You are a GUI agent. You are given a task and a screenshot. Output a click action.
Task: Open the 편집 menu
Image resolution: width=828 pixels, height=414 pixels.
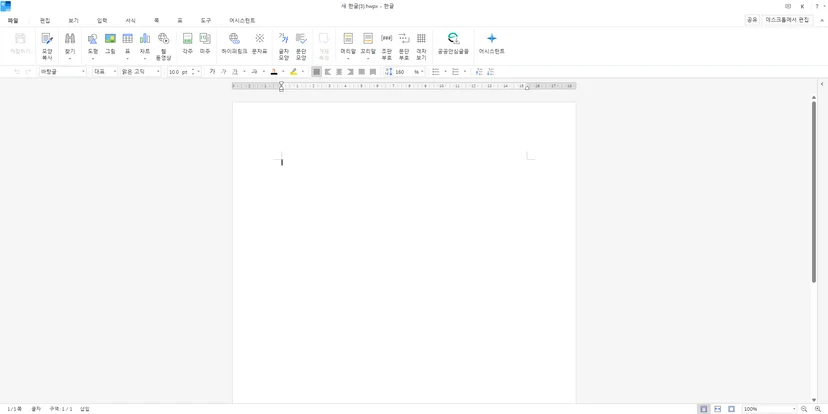[x=45, y=21]
